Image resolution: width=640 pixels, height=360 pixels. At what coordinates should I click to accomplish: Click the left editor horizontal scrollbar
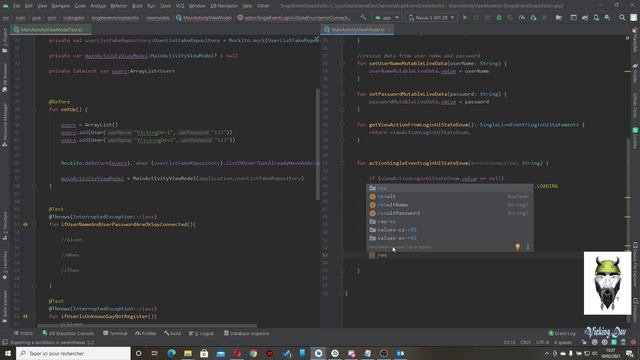147,326
